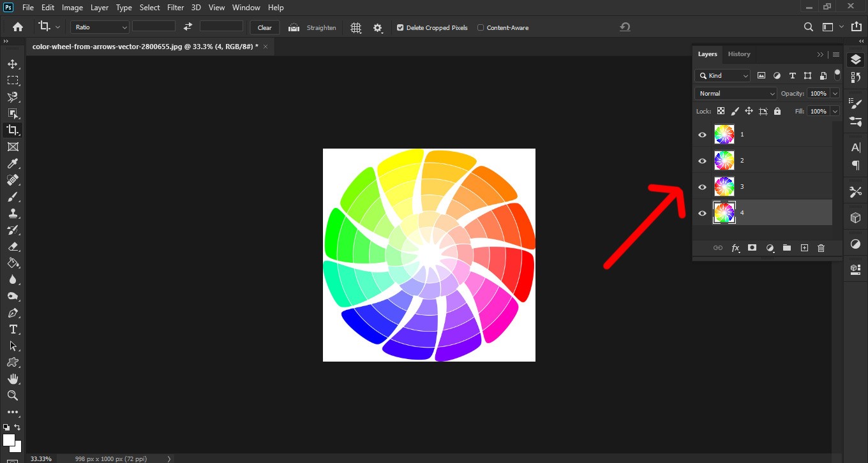Image resolution: width=868 pixels, height=463 pixels.
Task: Expand the crop Ratio preset dropdown
Action: pyautogui.click(x=100, y=27)
